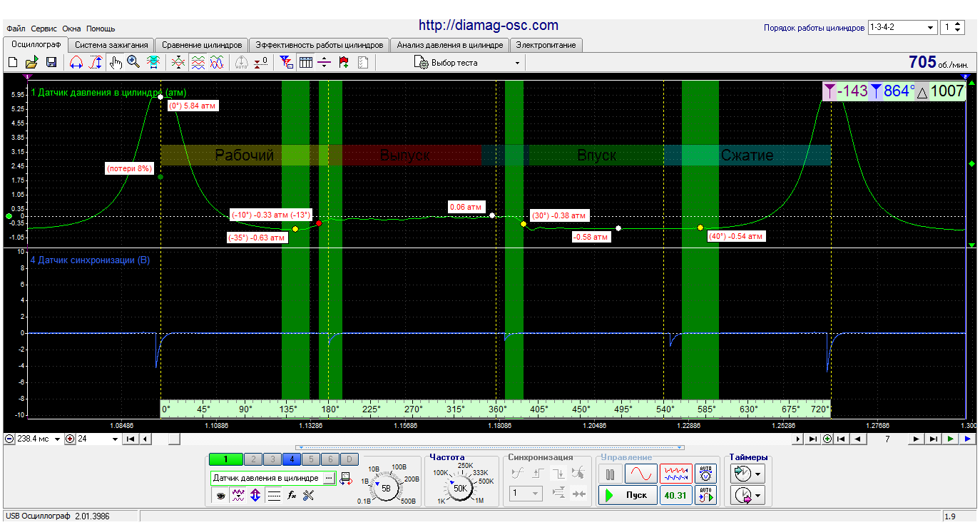This screenshot has width=980, height=525.
Task: Click the voltage range dial showing 5B
Action: 386,489
